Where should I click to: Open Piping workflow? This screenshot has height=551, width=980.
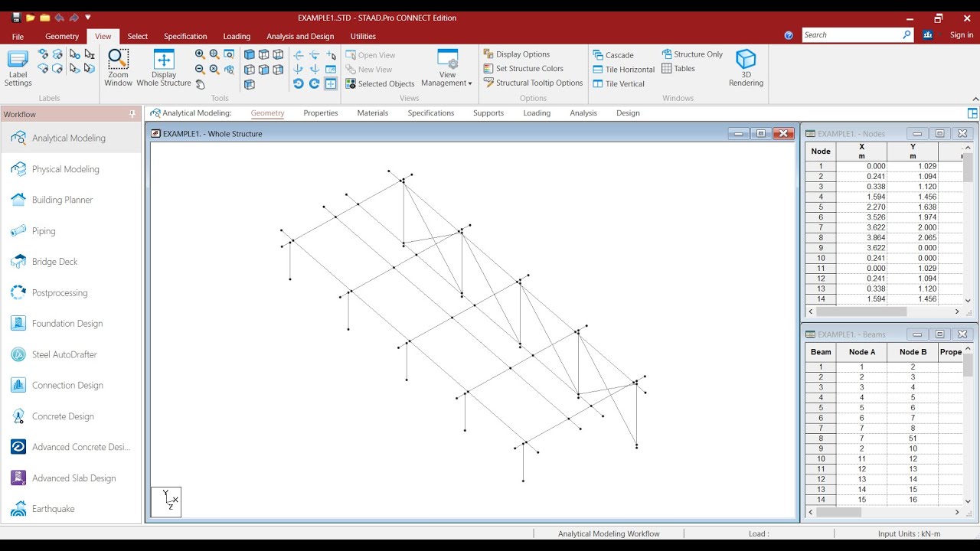coord(71,231)
